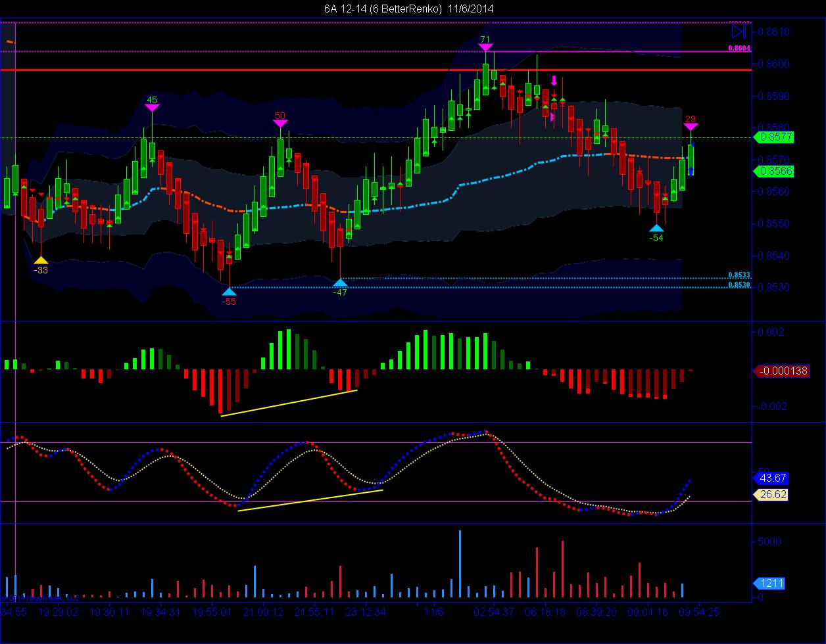The height and width of the screenshot is (644, 826).
Task: Click the 0.8590 price axis label
Action: click(x=773, y=96)
